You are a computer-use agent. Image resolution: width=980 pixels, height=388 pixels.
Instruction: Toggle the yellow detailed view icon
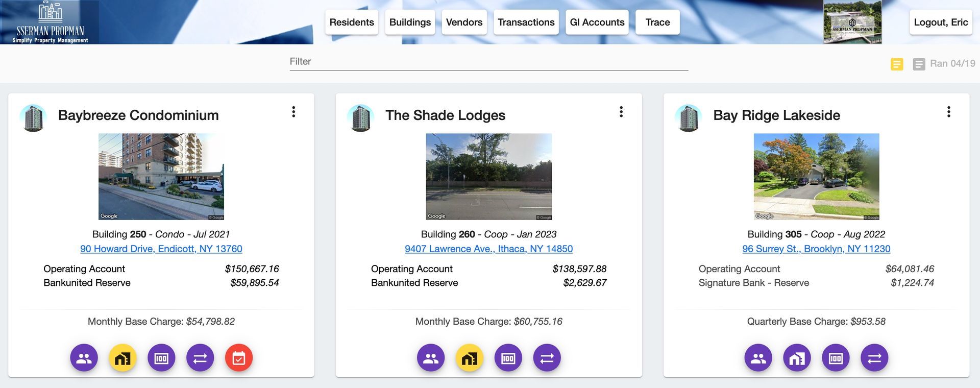(897, 64)
